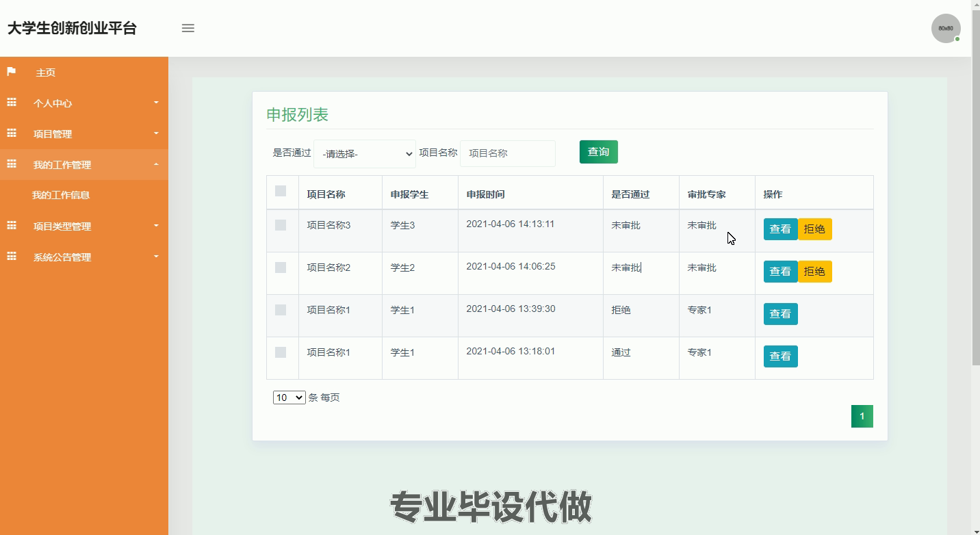Image resolution: width=980 pixels, height=535 pixels.
Task: Click the 拒绝 status text in 是否通过 column
Action: (x=621, y=310)
